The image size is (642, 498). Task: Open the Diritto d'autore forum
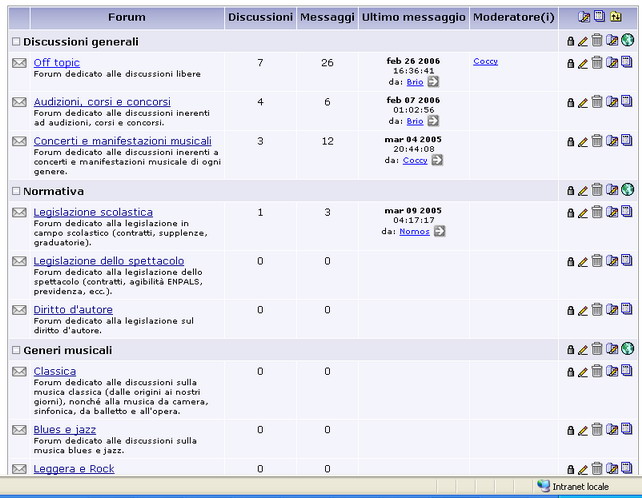[x=73, y=310]
